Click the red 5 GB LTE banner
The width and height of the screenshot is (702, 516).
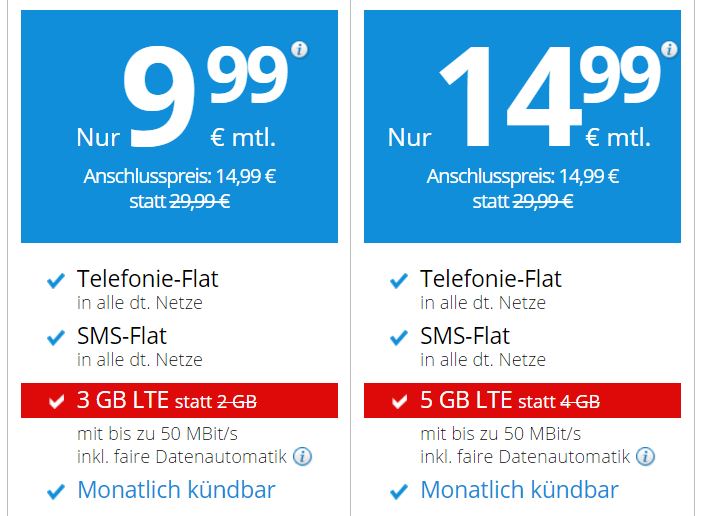click(522, 401)
